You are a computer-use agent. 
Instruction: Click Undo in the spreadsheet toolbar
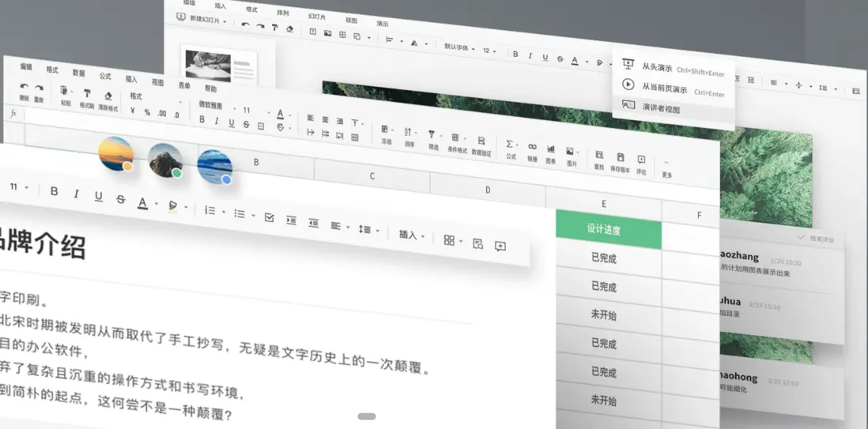(24, 91)
